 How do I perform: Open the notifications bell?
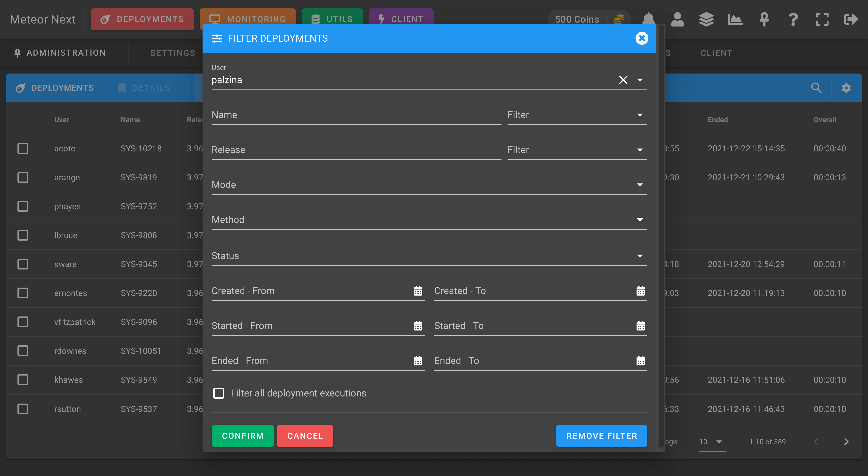click(648, 19)
